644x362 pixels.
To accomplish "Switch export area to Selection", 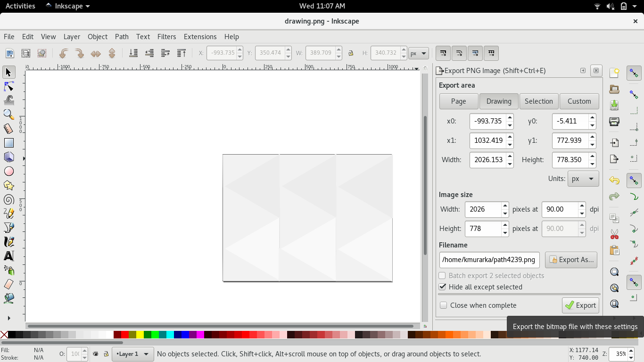I will click(539, 101).
